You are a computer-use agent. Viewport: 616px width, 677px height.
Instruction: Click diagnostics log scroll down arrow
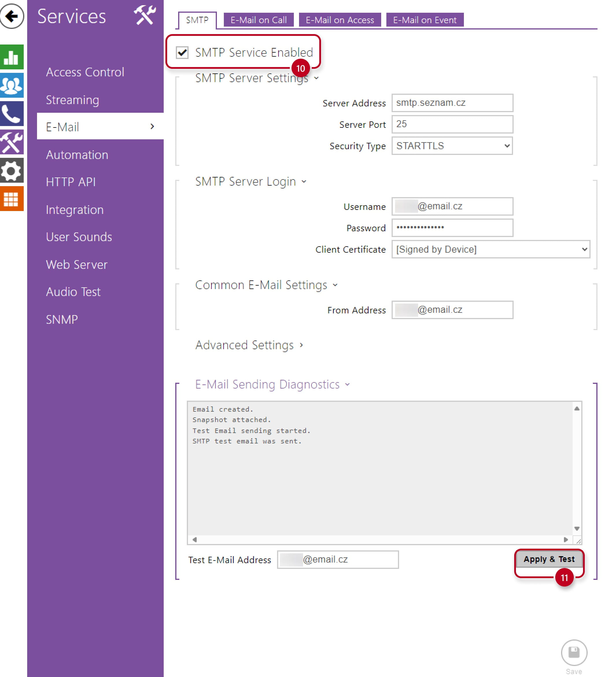pyautogui.click(x=577, y=529)
